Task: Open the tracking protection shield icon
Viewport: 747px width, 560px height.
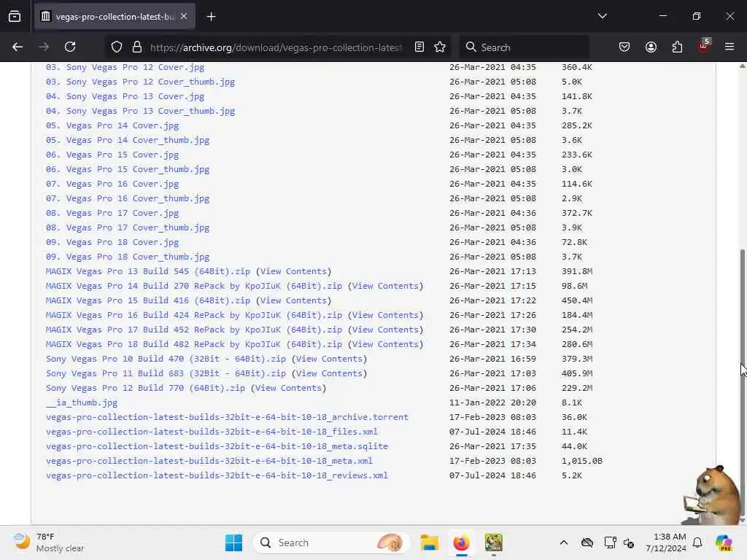Action: (117, 47)
